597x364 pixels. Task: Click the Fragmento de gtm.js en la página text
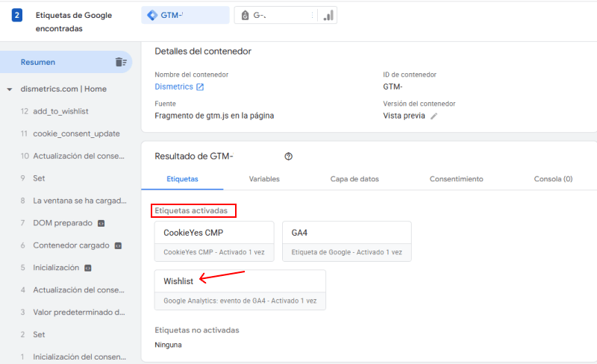(214, 116)
